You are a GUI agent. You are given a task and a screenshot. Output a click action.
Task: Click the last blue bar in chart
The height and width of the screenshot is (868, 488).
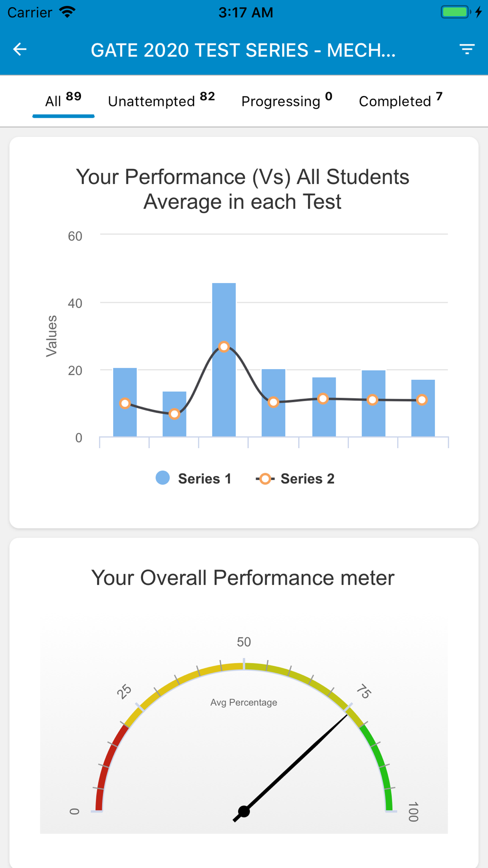click(423, 408)
